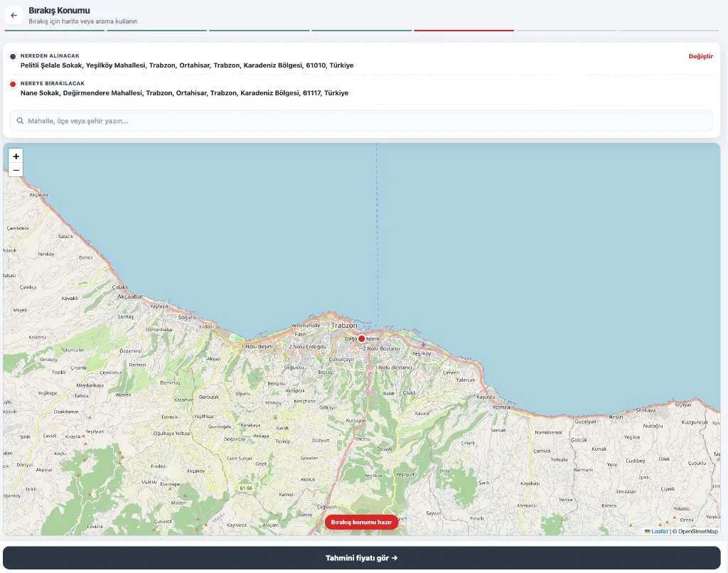Image resolution: width=728 pixels, height=573 pixels.
Task: Zoom out on the map
Action: (x=16, y=170)
